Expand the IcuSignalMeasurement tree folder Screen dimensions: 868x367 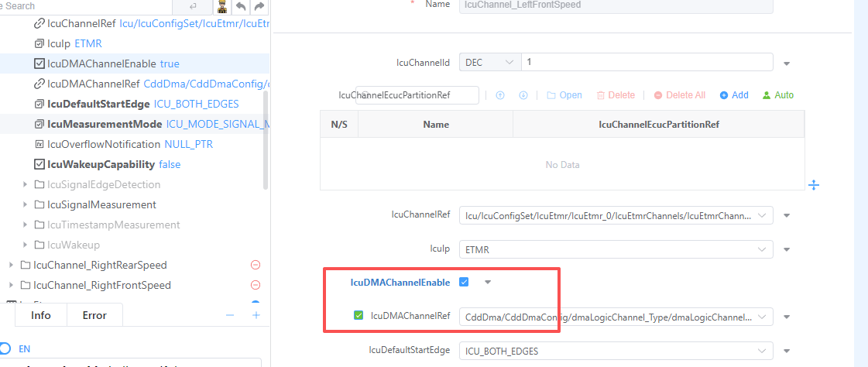(26, 204)
